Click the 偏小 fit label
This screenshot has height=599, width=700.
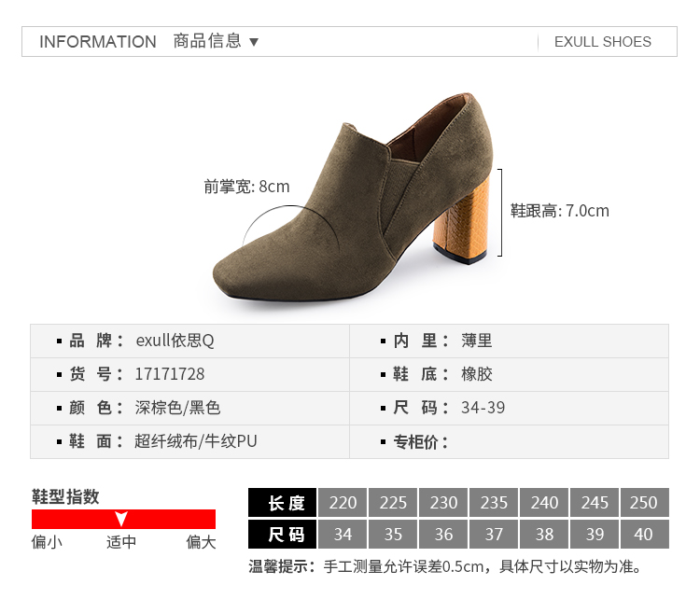pos(47,542)
